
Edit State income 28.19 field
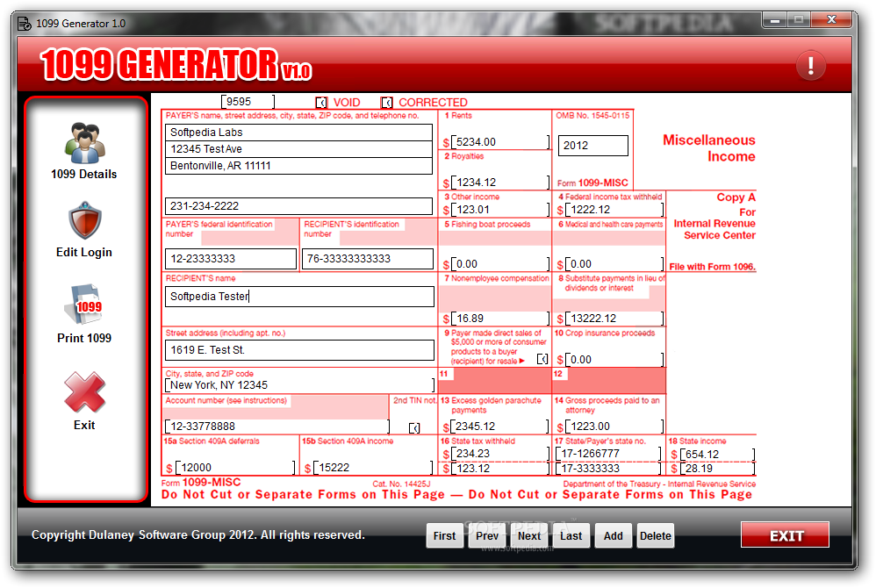(717, 469)
